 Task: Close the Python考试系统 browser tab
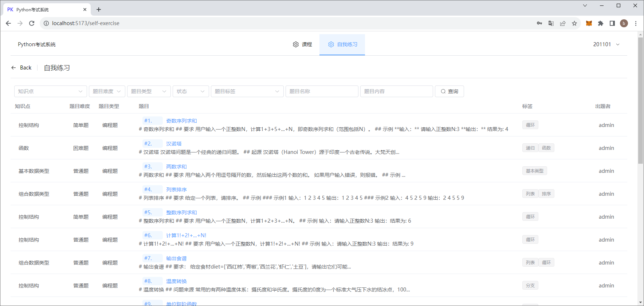pos(85,9)
